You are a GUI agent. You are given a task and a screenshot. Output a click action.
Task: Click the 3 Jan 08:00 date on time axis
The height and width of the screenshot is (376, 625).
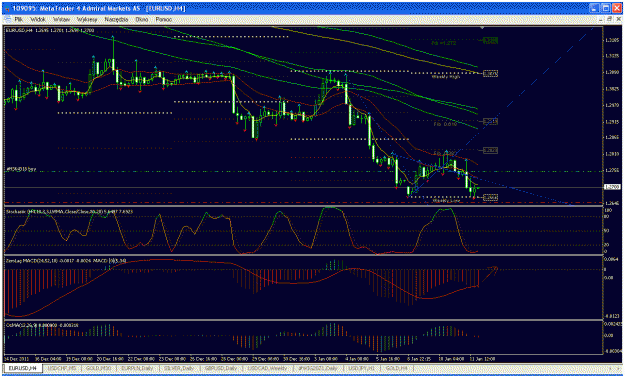point(326,358)
